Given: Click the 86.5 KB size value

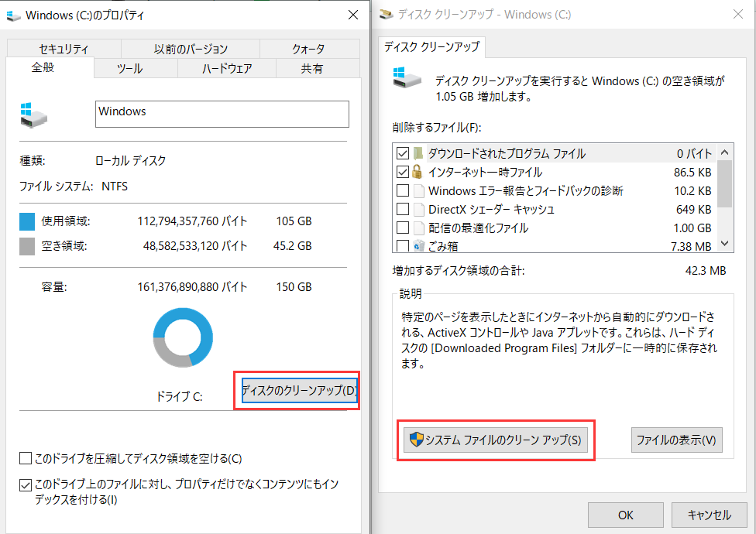Looking at the screenshot, I should (692, 173).
